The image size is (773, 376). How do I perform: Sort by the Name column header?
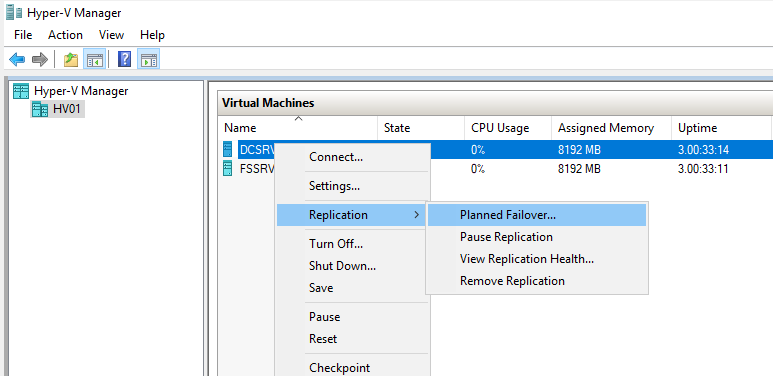[298, 128]
